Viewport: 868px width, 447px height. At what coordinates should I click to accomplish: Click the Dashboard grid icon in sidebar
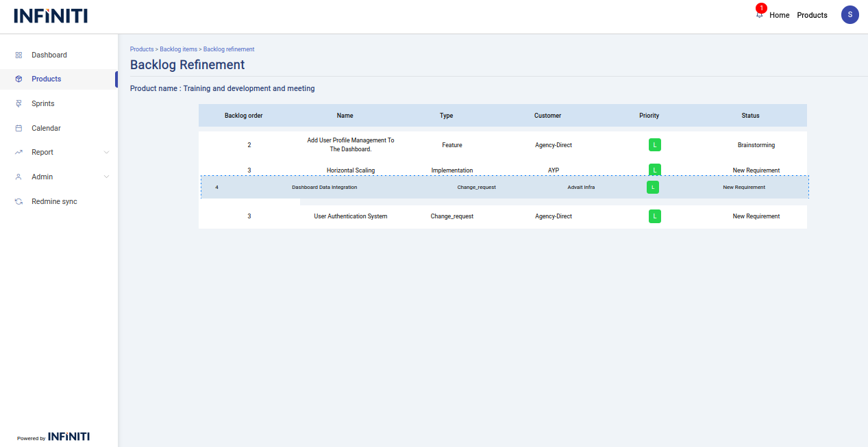point(19,55)
